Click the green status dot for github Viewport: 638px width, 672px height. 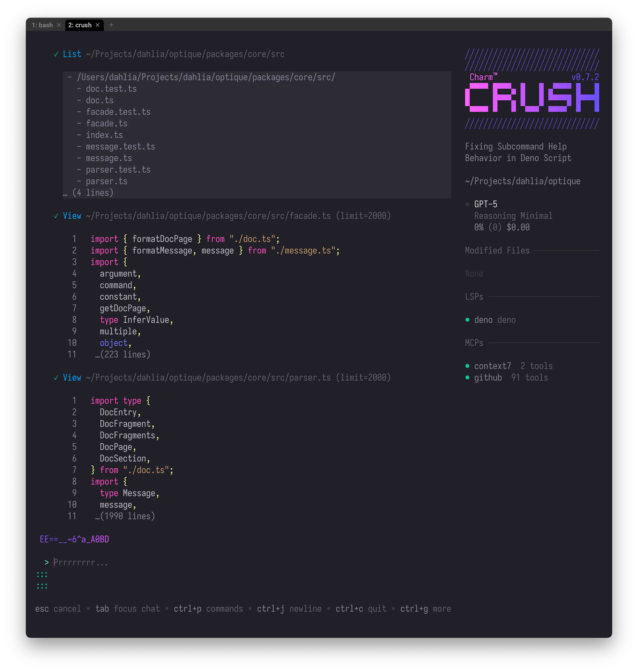pos(467,378)
